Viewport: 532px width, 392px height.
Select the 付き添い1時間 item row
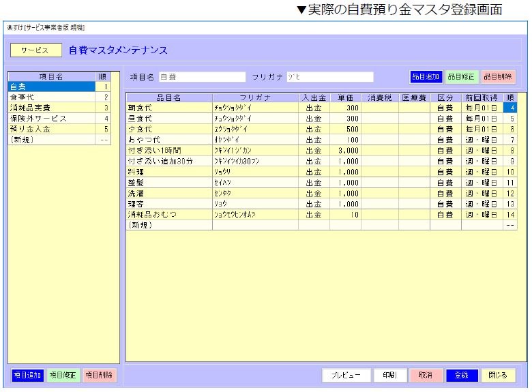[x=322, y=150]
